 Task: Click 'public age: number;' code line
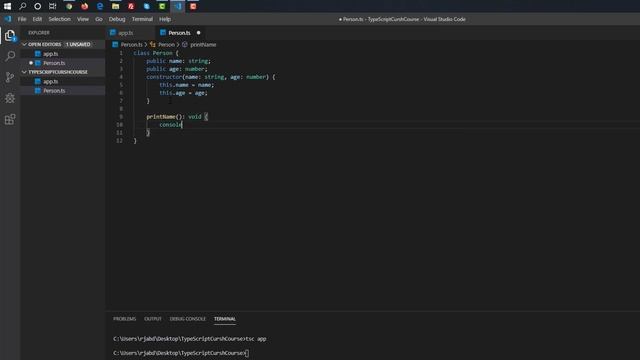[177, 69]
